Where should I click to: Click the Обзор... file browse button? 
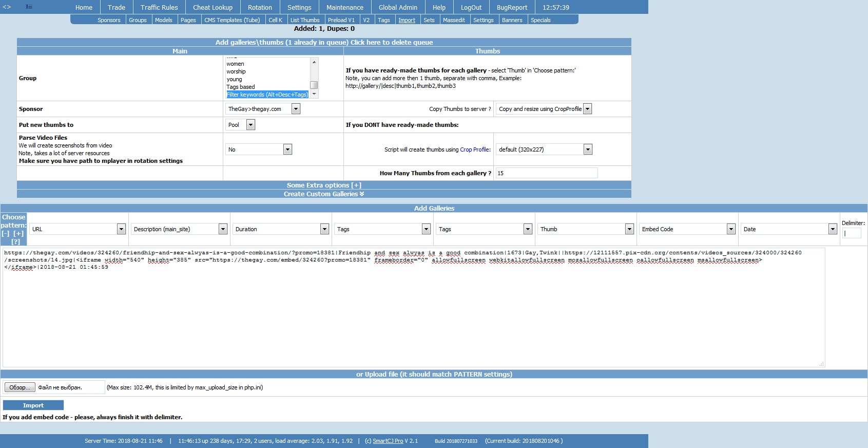tap(20, 387)
